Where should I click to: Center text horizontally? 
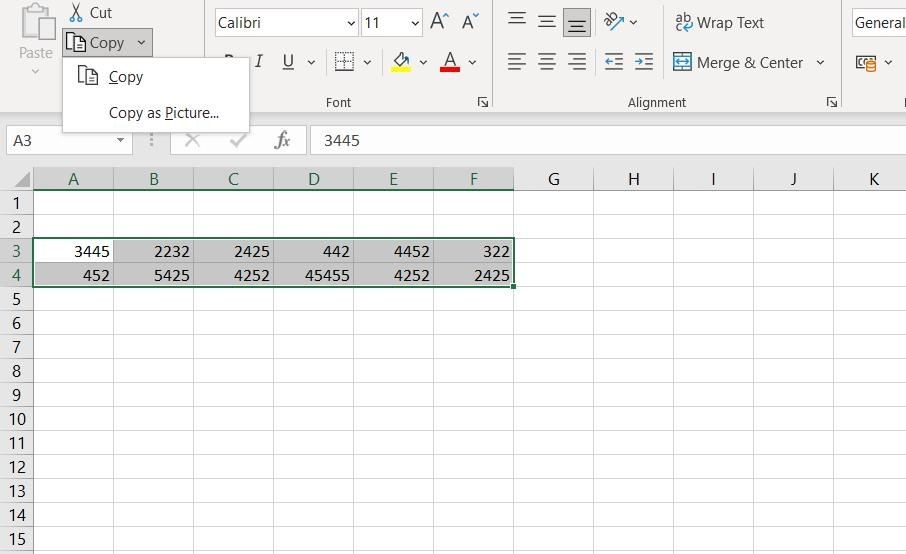(547, 61)
